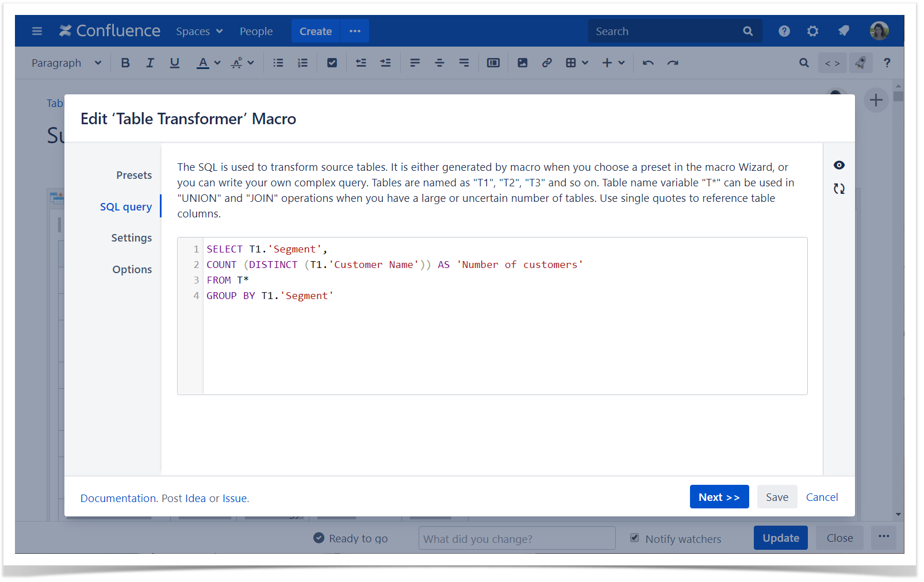Screen dimensions: 924x582
Task: Insert a link using the toolbar link icon
Action: [546, 63]
